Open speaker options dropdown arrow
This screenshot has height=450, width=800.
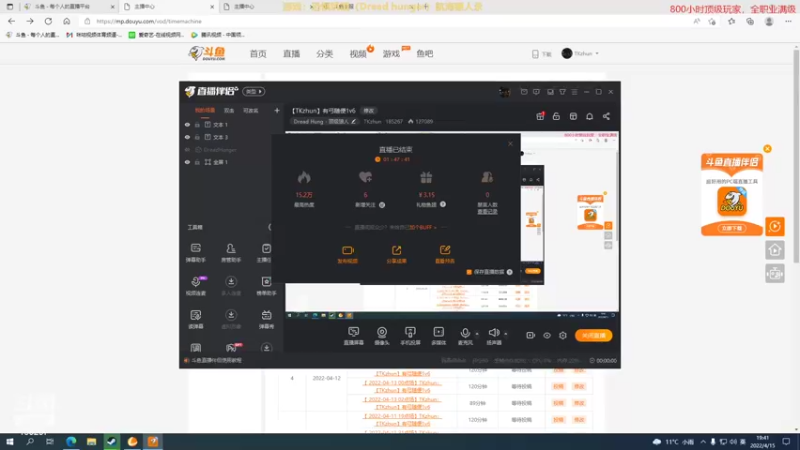[x=506, y=334]
